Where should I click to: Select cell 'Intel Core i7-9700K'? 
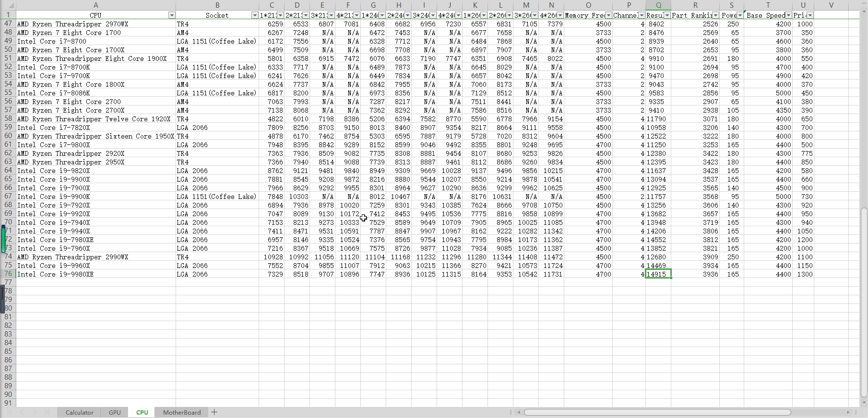click(96, 76)
